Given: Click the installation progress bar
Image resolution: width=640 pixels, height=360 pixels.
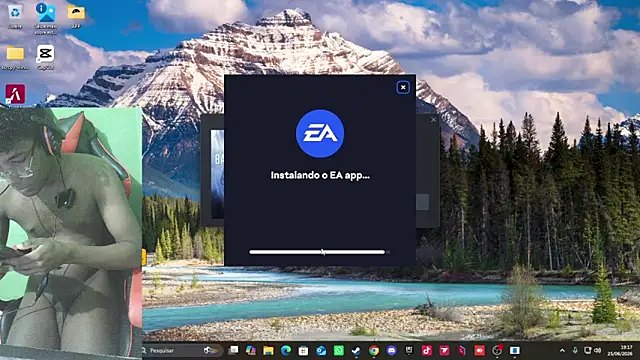Looking at the screenshot, I should pos(320,252).
